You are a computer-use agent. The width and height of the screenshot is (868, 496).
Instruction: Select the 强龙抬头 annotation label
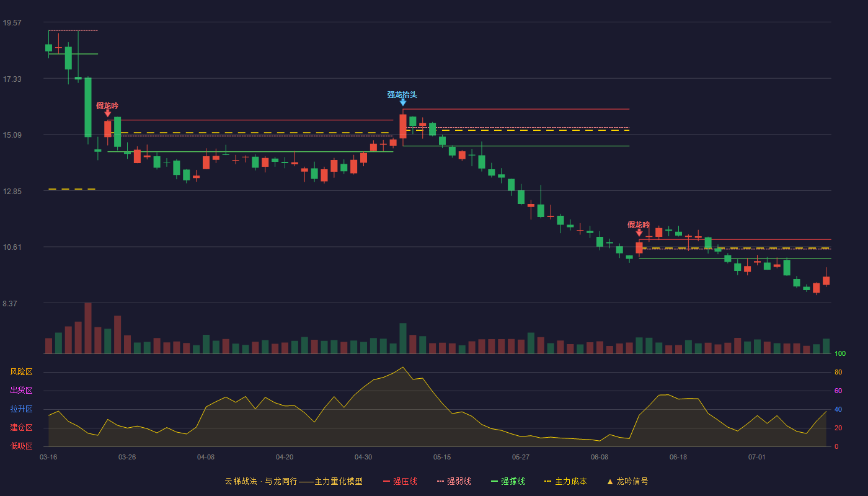tap(402, 94)
